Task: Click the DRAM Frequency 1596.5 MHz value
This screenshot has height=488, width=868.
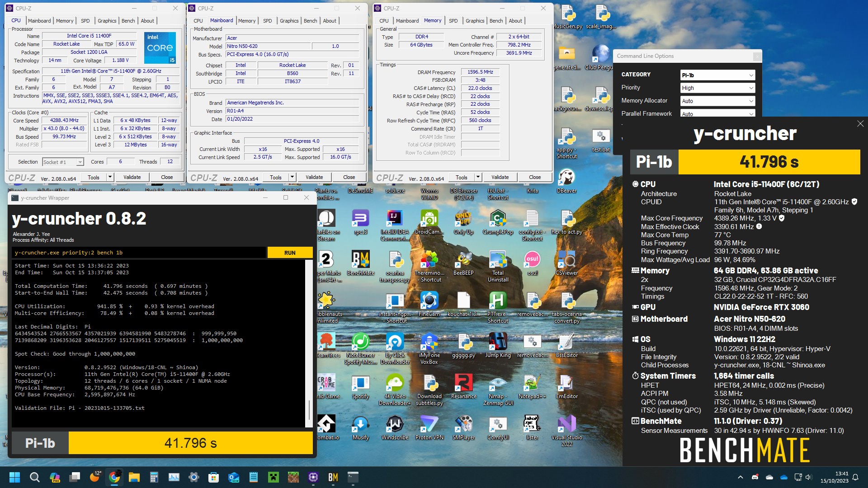Action: (x=480, y=72)
